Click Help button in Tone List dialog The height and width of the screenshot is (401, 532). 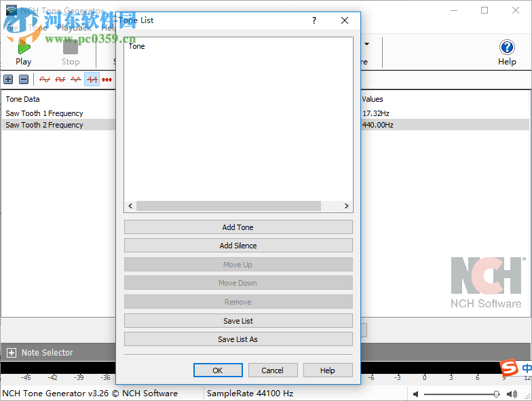click(328, 370)
